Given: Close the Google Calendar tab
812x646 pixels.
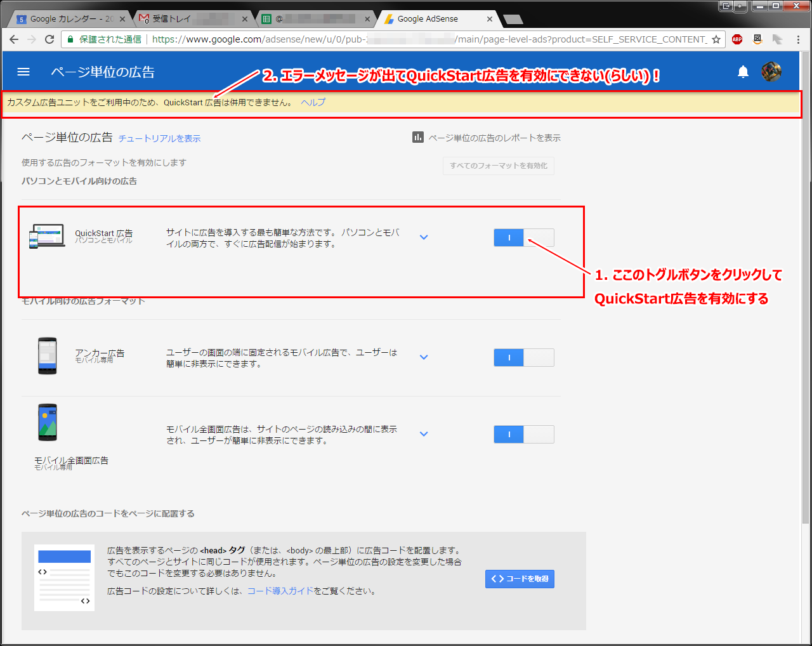Looking at the screenshot, I should [x=122, y=19].
